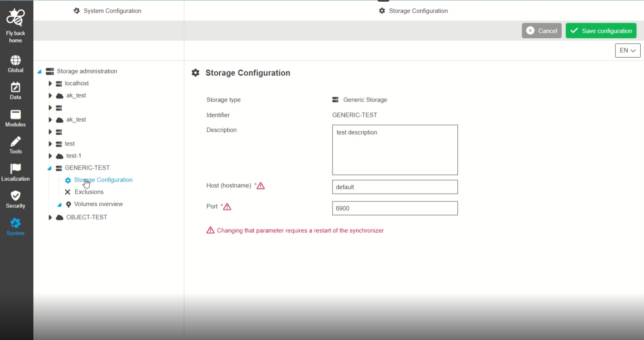Image resolution: width=644 pixels, height=340 pixels.
Task: Expand the OBJECT-TEST storage node
Action: tap(50, 218)
